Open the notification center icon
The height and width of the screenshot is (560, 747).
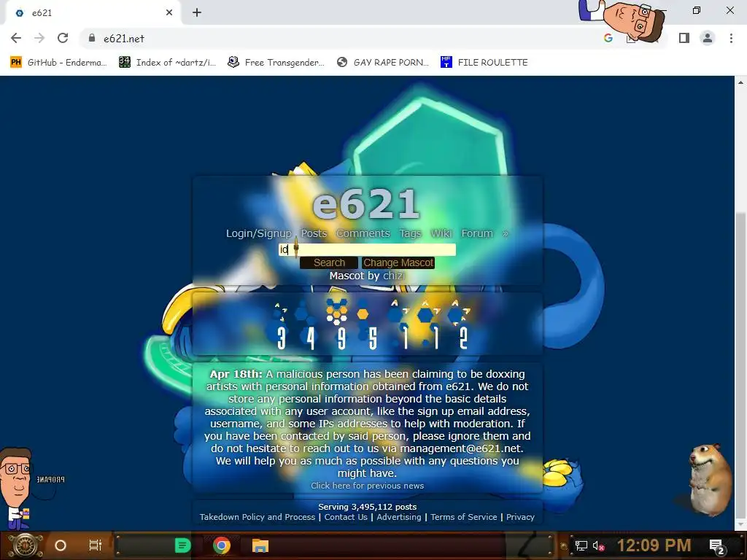pos(717,545)
